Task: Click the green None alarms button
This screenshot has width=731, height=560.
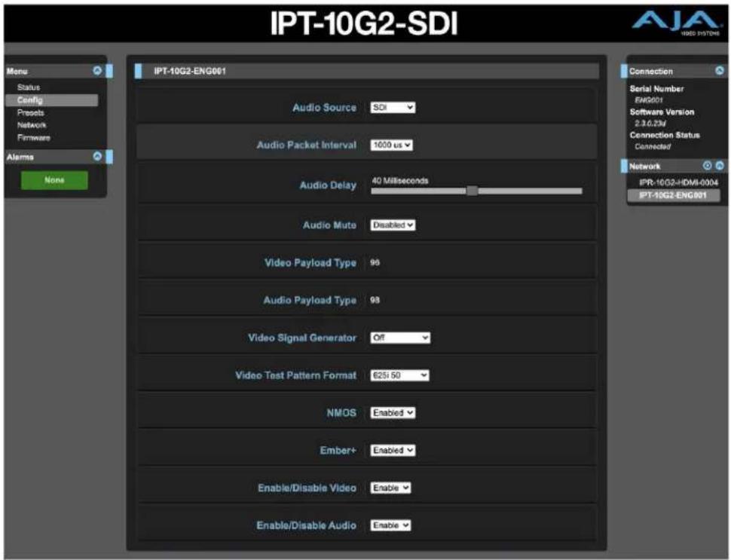Action: point(54,180)
